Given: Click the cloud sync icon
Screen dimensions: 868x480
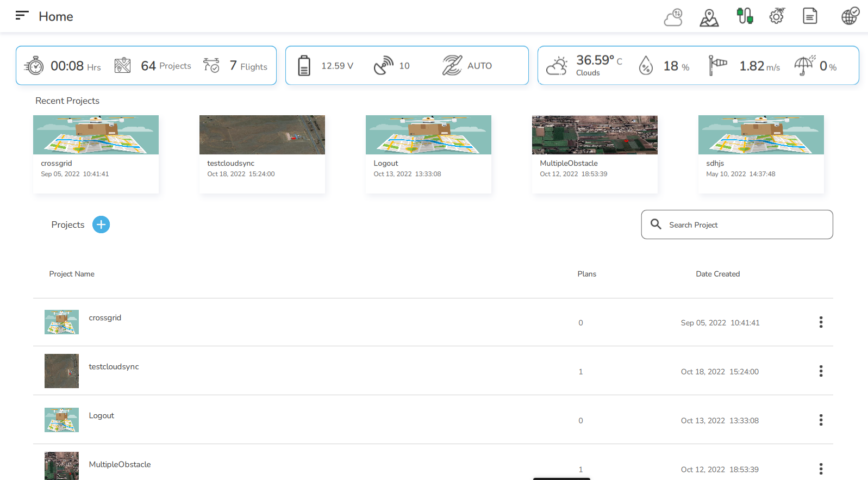Looking at the screenshot, I should click(x=673, y=17).
